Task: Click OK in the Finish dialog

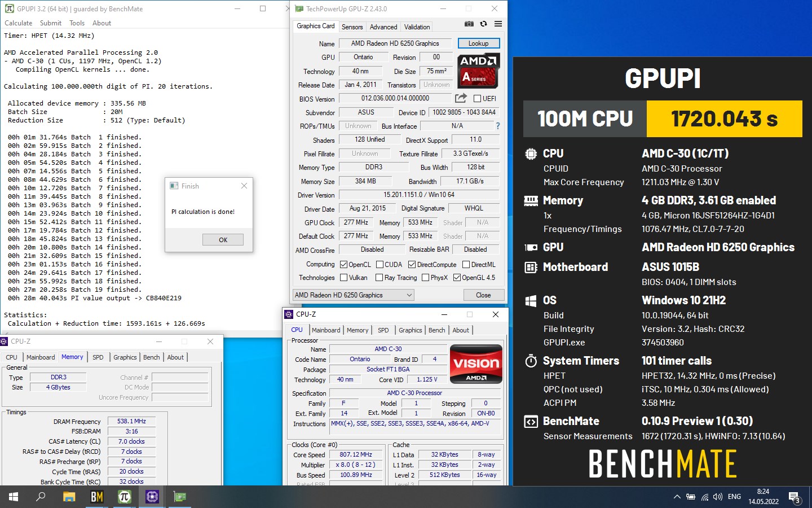Action: pos(223,240)
